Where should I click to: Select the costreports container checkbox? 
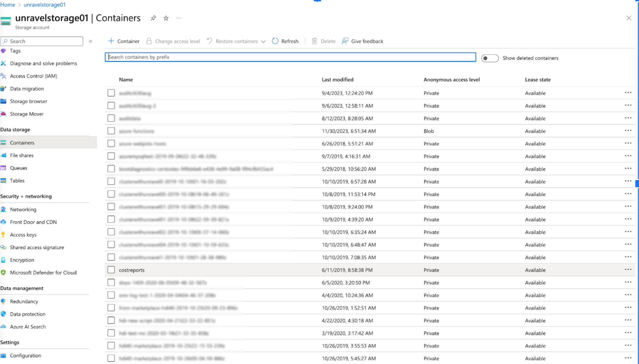click(x=111, y=270)
